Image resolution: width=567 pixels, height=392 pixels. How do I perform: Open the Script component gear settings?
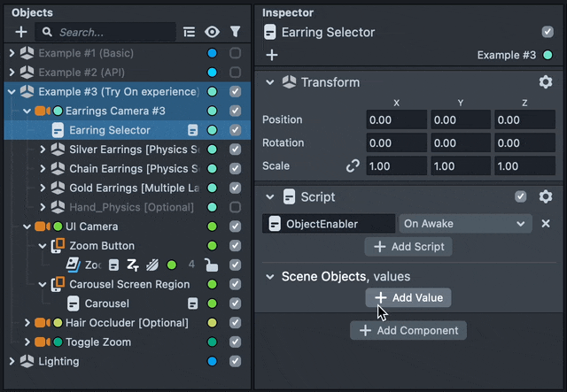pyautogui.click(x=546, y=196)
